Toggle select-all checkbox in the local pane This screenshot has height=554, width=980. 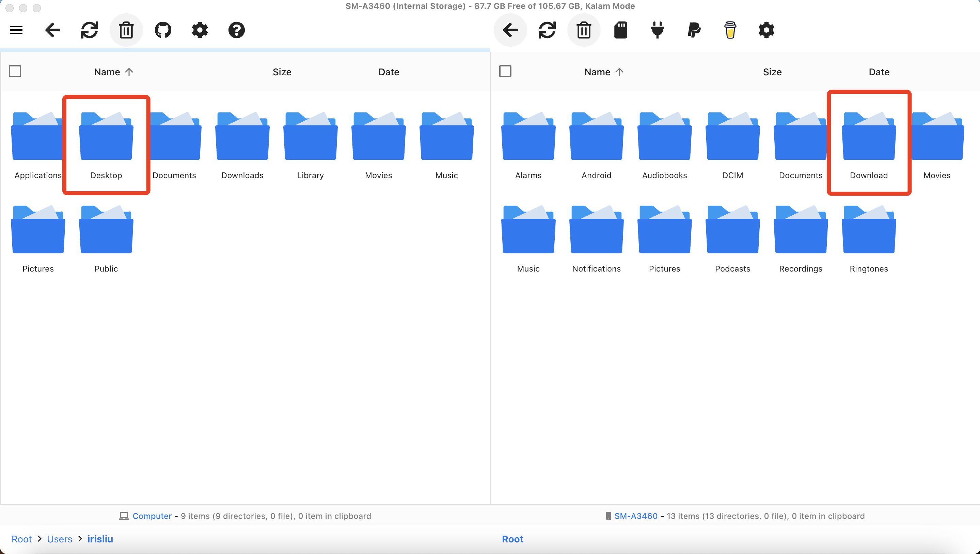[15, 71]
